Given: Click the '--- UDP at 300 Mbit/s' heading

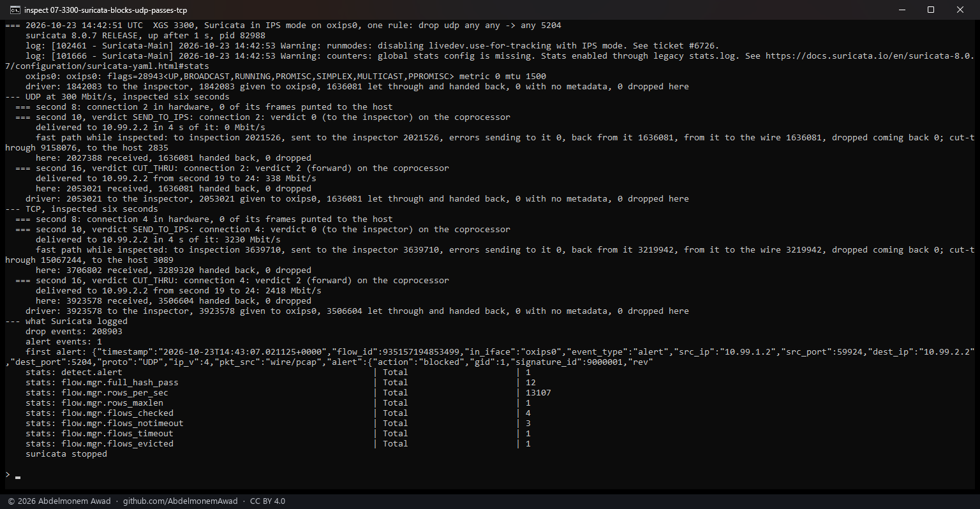Looking at the screenshot, I should click(117, 97).
